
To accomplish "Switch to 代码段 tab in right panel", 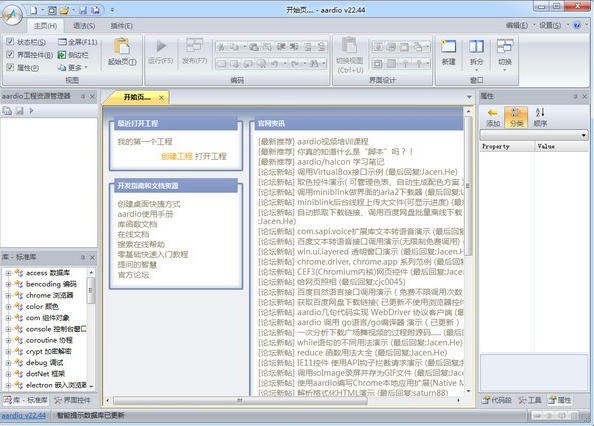I will pos(497,400).
